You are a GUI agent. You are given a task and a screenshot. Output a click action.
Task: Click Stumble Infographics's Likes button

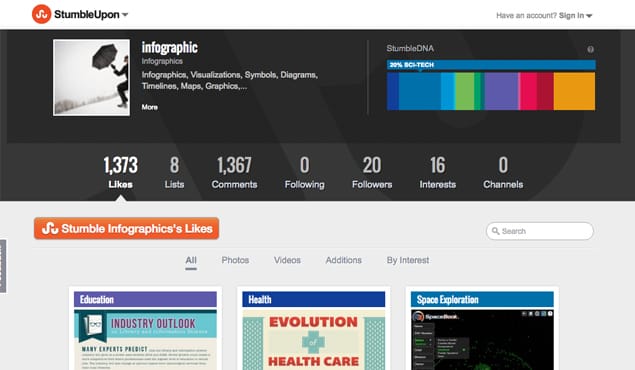126,228
